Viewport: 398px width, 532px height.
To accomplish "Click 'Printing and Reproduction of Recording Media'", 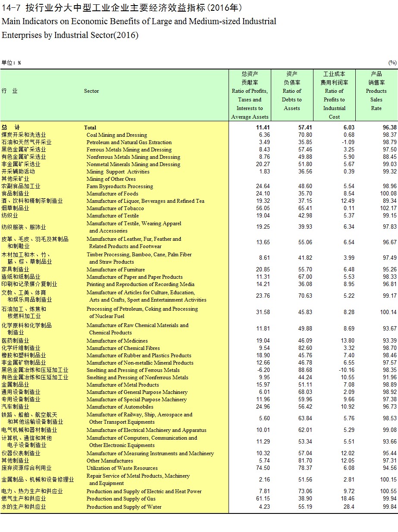I will point(140,284).
